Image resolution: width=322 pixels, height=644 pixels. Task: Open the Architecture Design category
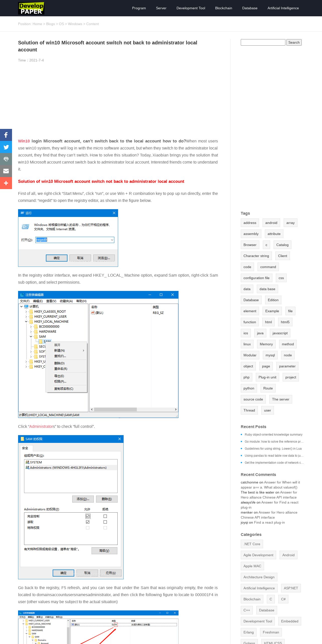[x=259, y=577]
